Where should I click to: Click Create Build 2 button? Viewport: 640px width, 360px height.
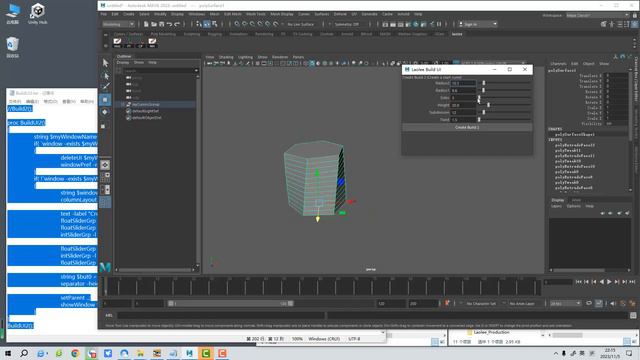pyautogui.click(x=467, y=127)
